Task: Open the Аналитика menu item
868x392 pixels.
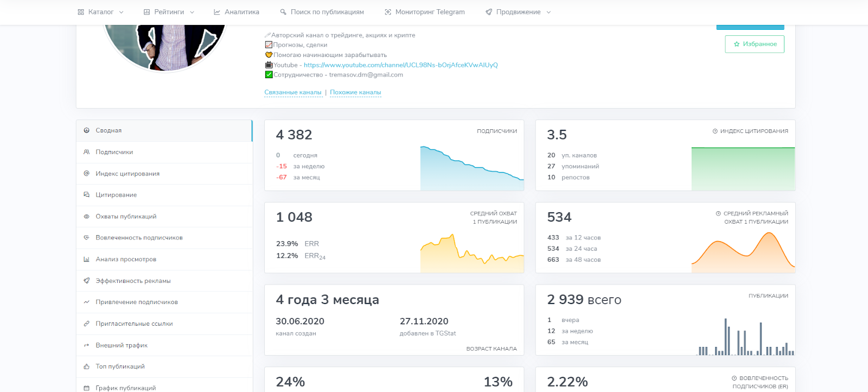Action: coord(237,12)
